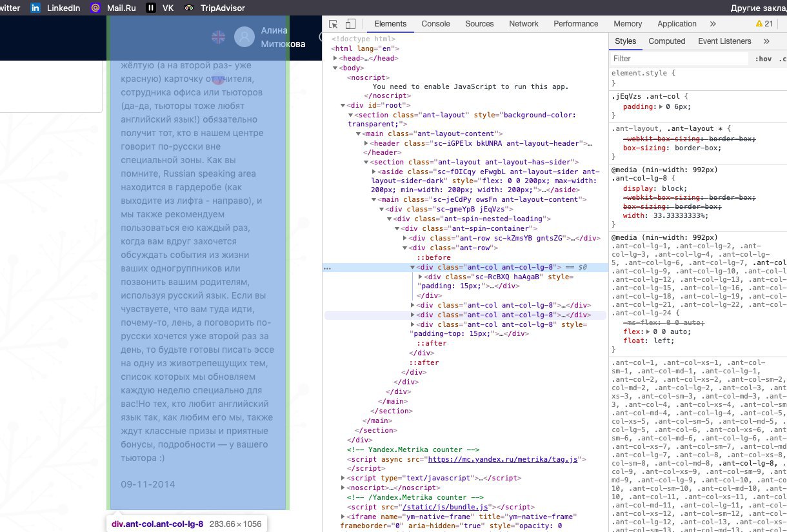
Task: Open the Application tab
Action: tap(677, 24)
